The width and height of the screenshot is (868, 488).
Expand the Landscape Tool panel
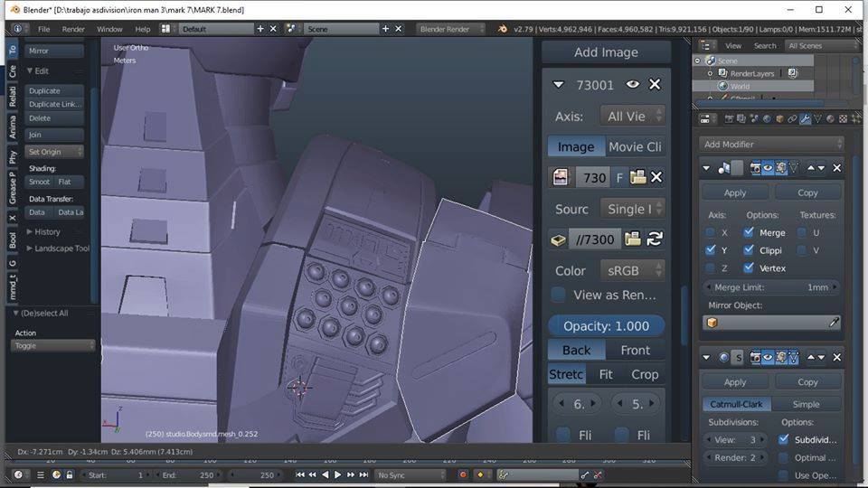click(58, 249)
